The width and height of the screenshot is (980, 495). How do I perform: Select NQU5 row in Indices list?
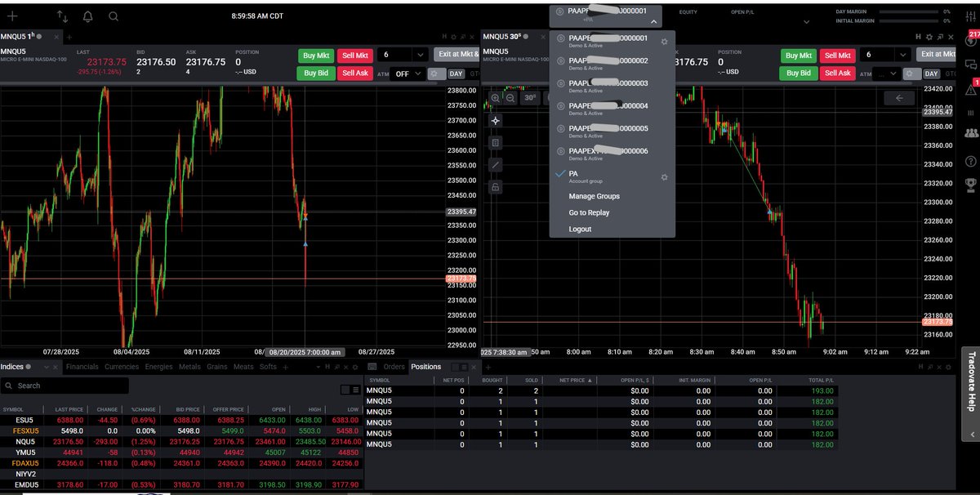point(181,441)
